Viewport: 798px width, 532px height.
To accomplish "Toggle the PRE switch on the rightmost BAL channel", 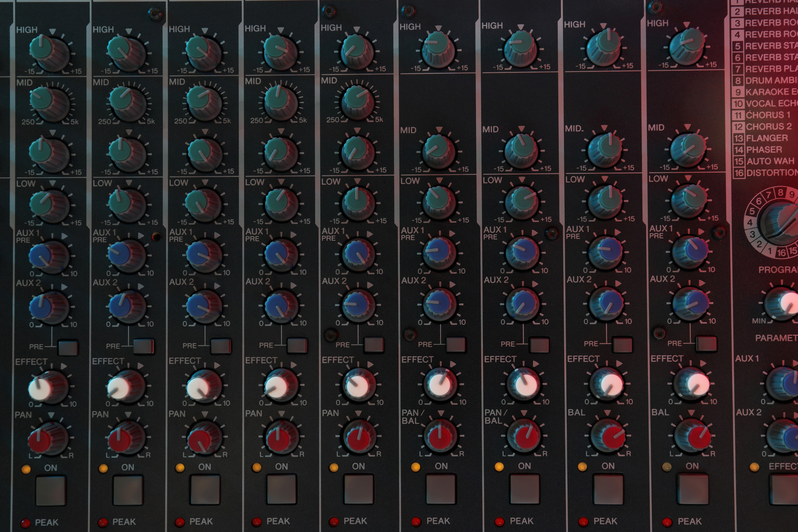I will (706, 344).
